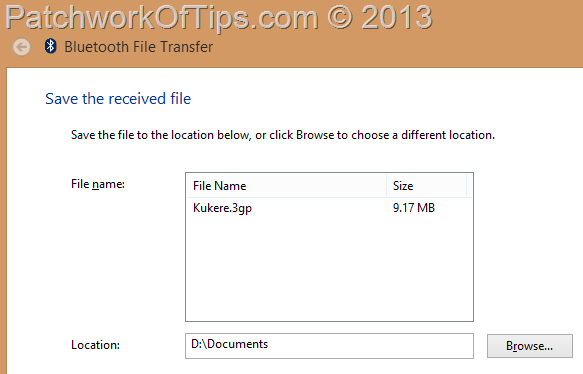Click the Save the received file heading

tap(118, 99)
